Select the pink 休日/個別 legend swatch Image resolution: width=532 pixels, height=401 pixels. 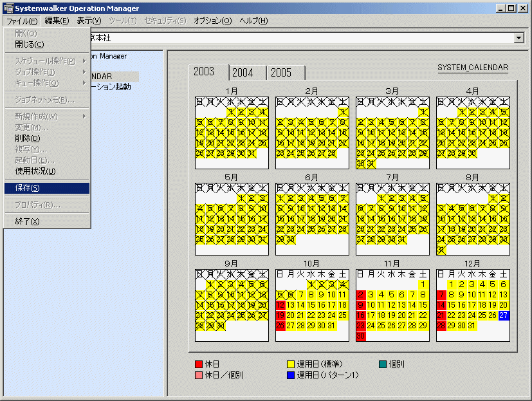point(199,375)
